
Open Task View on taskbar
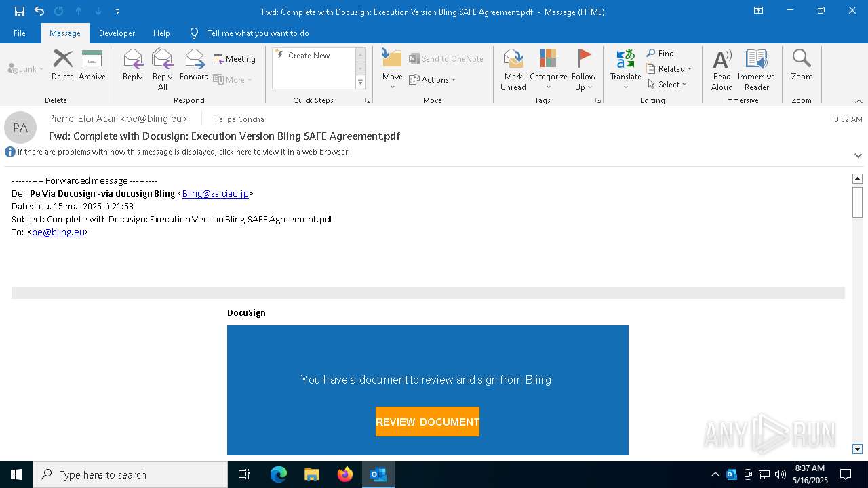click(244, 474)
